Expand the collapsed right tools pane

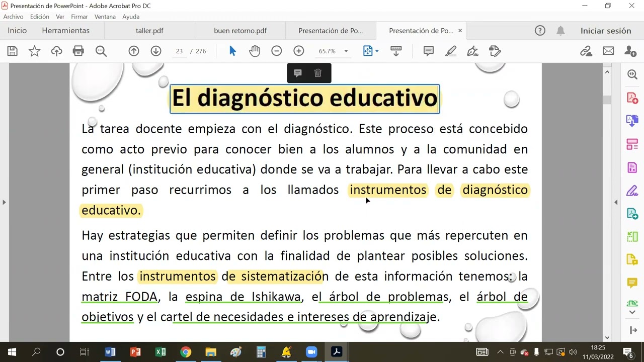click(632, 330)
